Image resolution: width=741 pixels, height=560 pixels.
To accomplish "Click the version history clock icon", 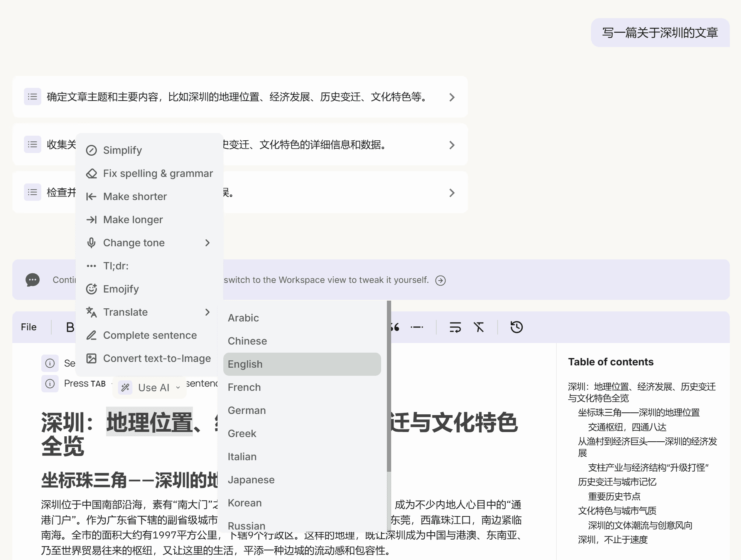I will click(x=517, y=327).
